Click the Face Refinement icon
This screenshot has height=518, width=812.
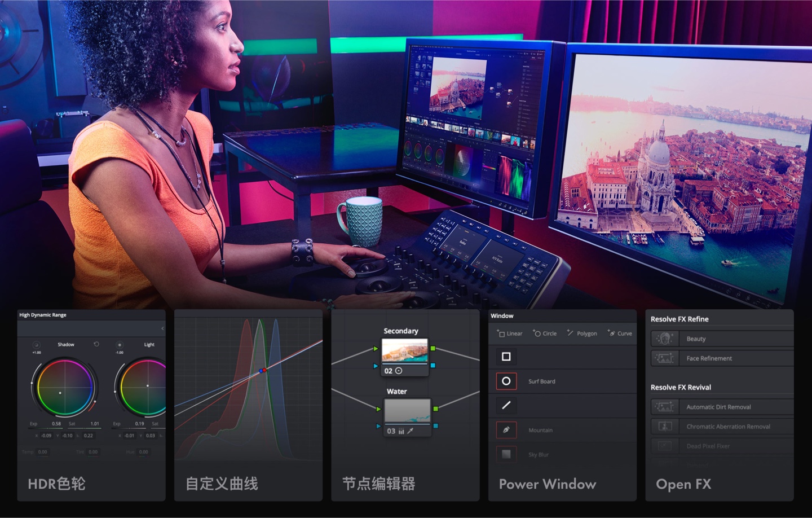665,358
